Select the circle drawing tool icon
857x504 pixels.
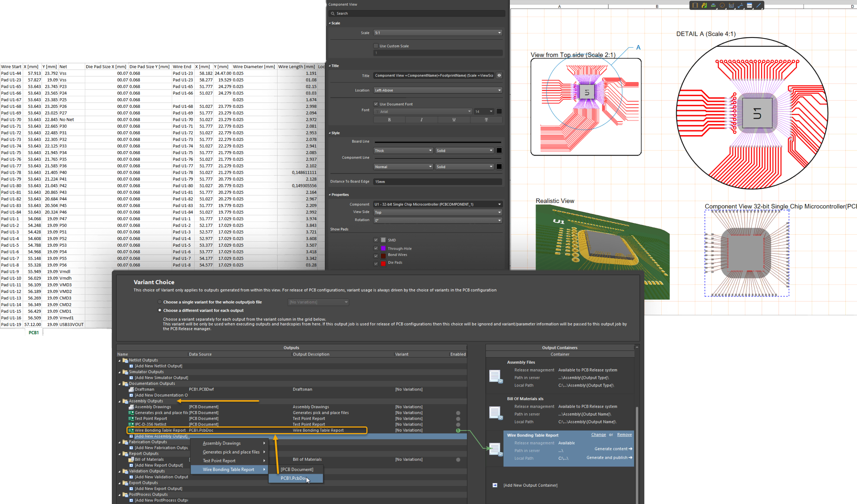coord(722,5)
